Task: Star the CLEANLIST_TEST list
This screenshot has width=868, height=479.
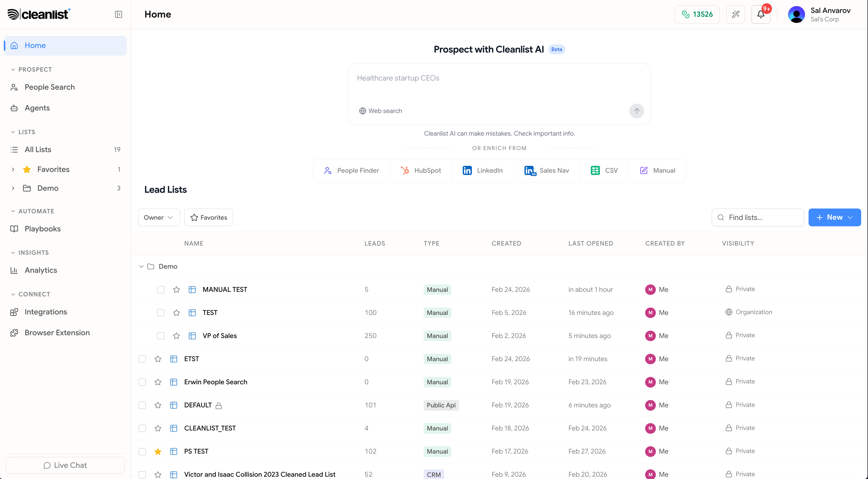Action: [x=158, y=428]
